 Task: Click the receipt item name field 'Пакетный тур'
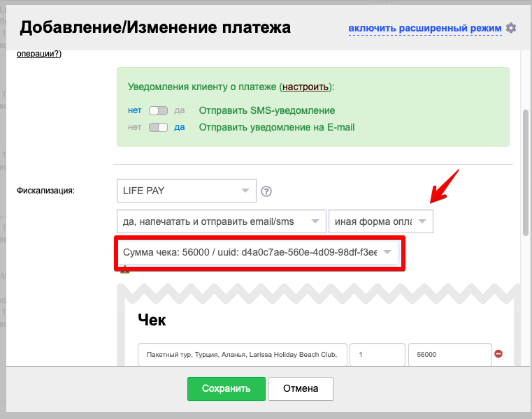tap(243, 355)
